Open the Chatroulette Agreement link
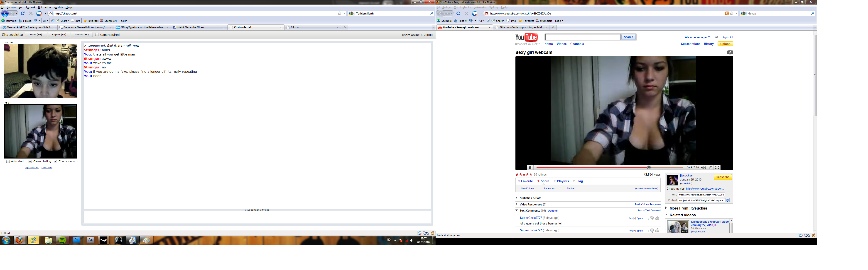This screenshot has height=270, width=868. point(32,167)
